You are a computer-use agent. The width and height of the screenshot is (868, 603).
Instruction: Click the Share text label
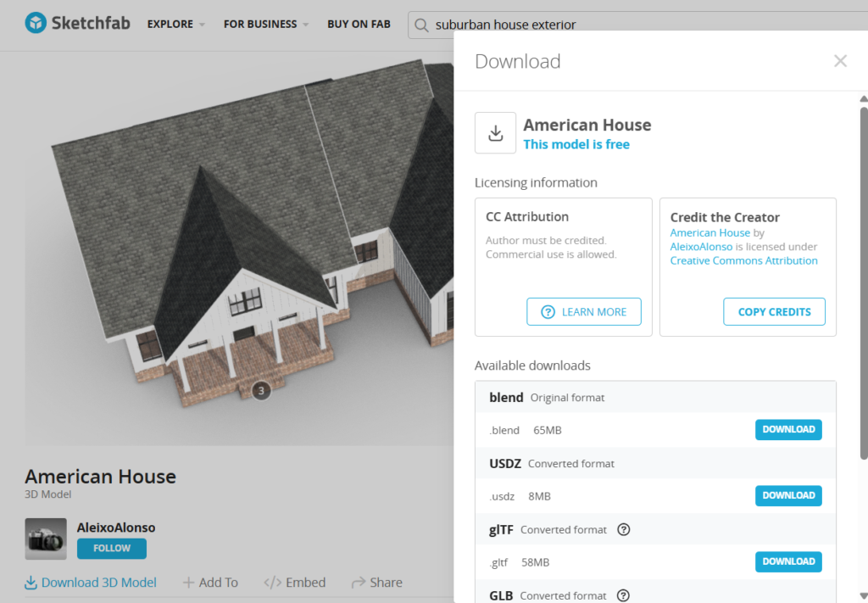pos(386,583)
